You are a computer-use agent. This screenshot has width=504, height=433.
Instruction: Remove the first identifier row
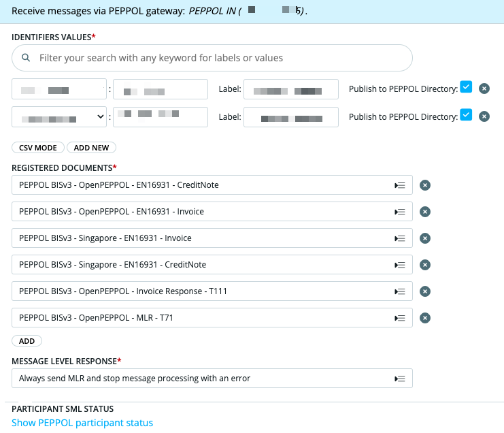(484, 89)
